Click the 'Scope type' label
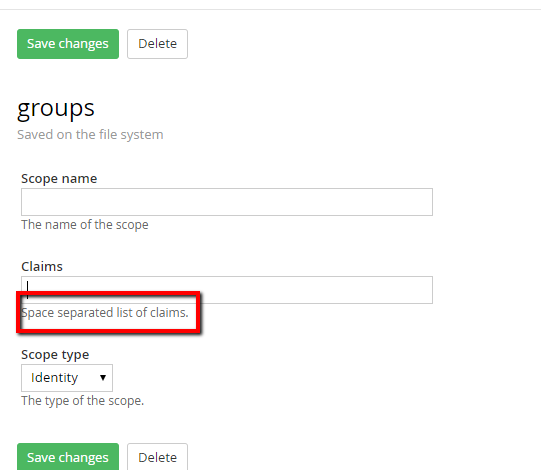Screen dimensions: 541x470 coord(55,355)
